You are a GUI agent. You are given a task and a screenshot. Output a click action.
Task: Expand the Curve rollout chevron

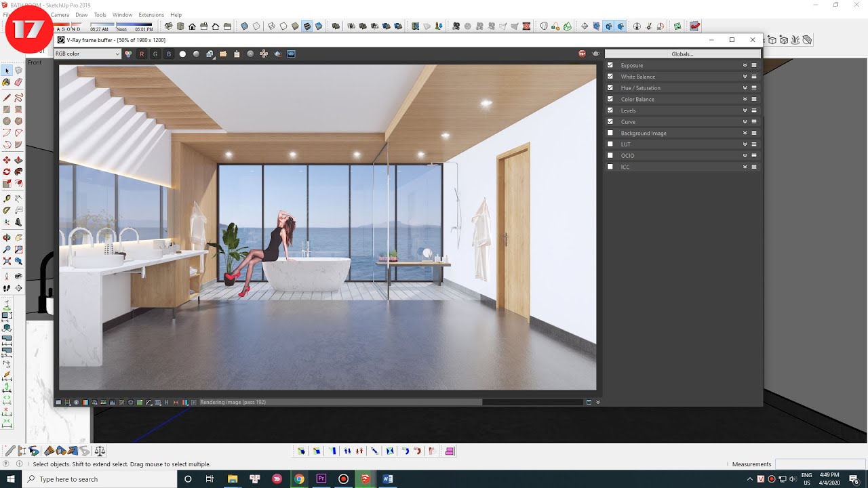[745, 121]
